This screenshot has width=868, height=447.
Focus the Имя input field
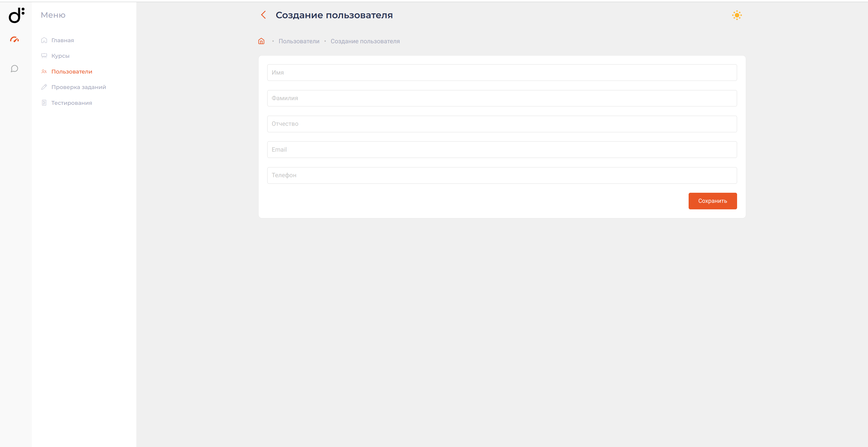click(502, 72)
